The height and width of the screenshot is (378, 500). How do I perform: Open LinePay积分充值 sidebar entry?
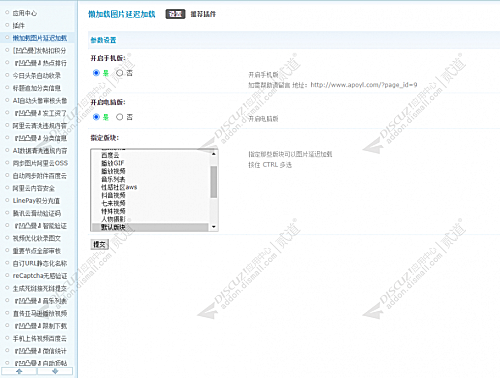click(36, 201)
